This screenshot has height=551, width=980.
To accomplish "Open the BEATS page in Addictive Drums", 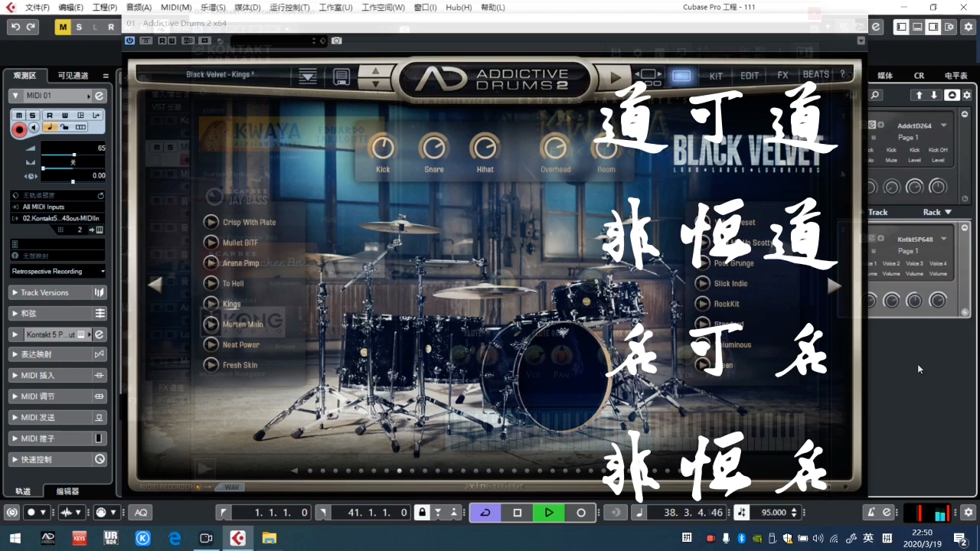I will [815, 75].
